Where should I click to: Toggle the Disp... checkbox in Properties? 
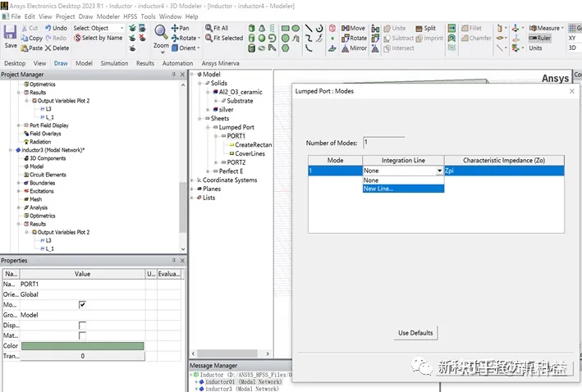(x=82, y=326)
